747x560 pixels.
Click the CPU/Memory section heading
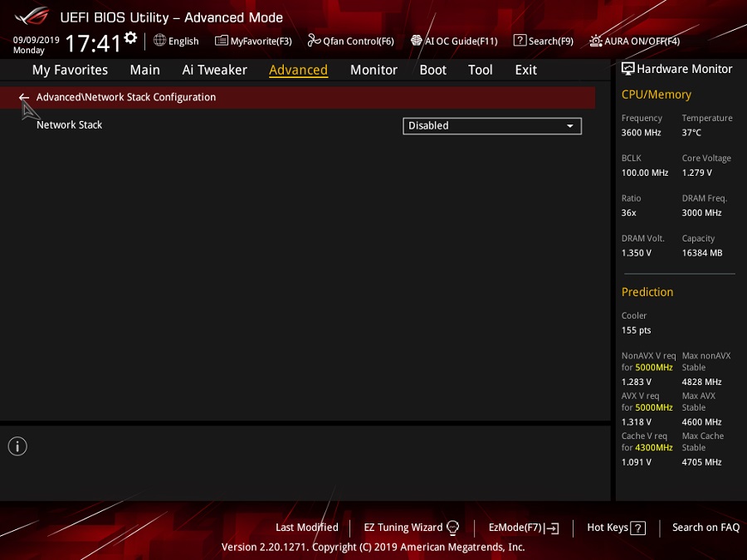coord(656,95)
